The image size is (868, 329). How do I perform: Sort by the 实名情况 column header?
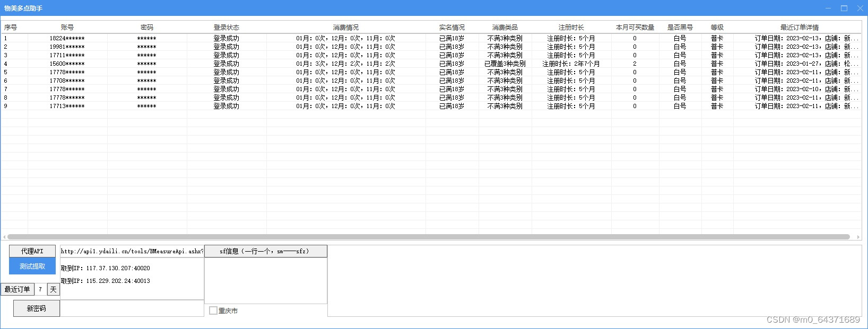(x=452, y=28)
